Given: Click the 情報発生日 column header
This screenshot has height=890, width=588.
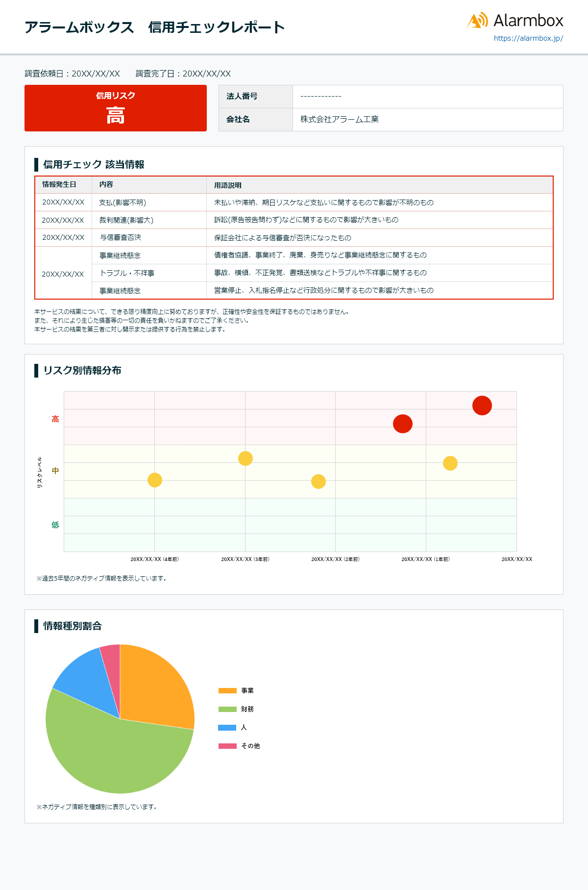Looking at the screenshot, I should [x=59, y=185].
